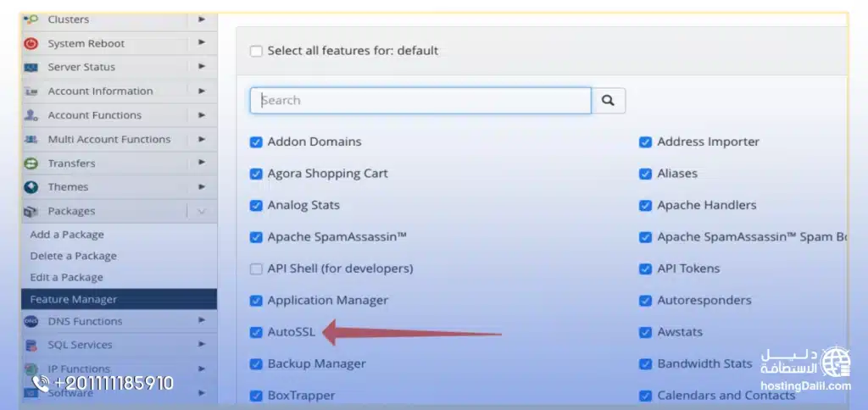Enable the API Shell (for developers) checkbox
868x410 pixels.
click(256, 269)
